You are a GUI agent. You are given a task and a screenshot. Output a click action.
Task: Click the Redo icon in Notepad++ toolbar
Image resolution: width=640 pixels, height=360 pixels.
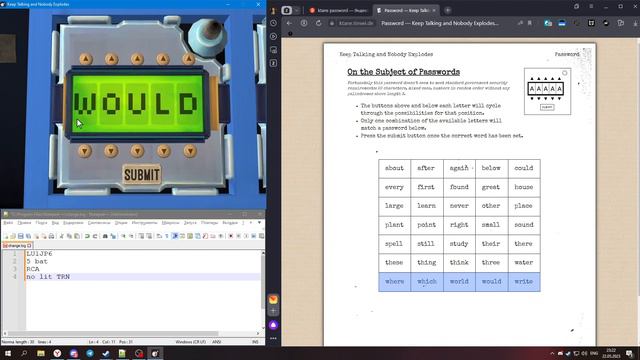click(95, 236)
